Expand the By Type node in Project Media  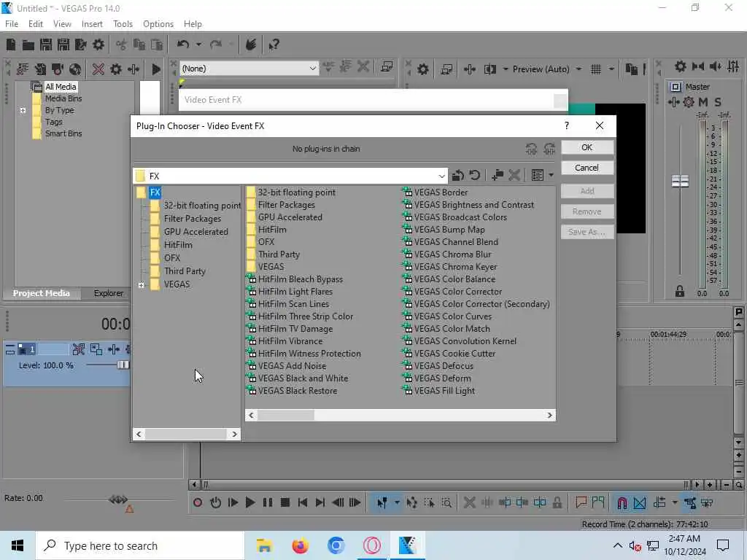(x=23, y=111)
